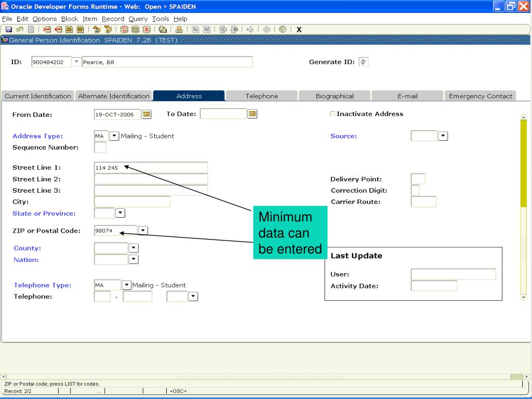The height and width of the screenshot is (399, 532).
Task: Switch to the E-mail tab
Action: [x=407, y=96]
